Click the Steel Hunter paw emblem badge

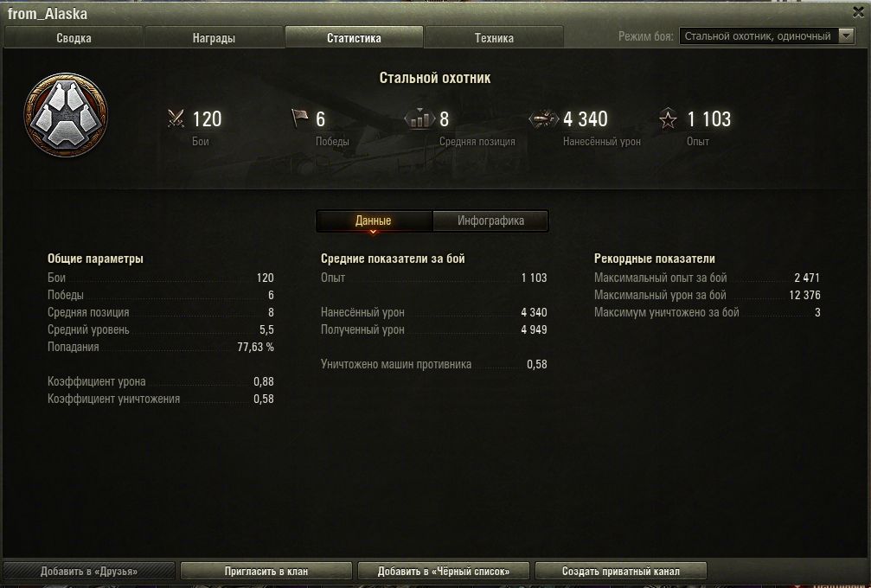[66, 115]
